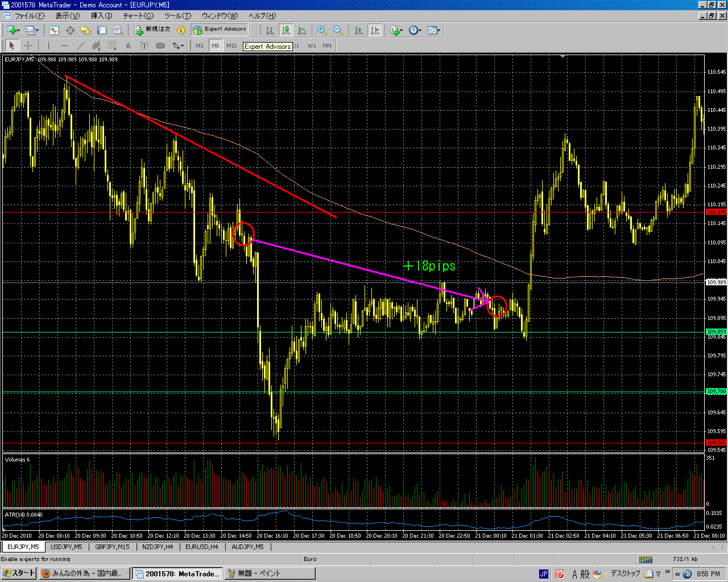The width and height of the screenshot is (728, 582).
Task: Switch to the USDJPY,M5 chart tab
Action: [67, 547]
